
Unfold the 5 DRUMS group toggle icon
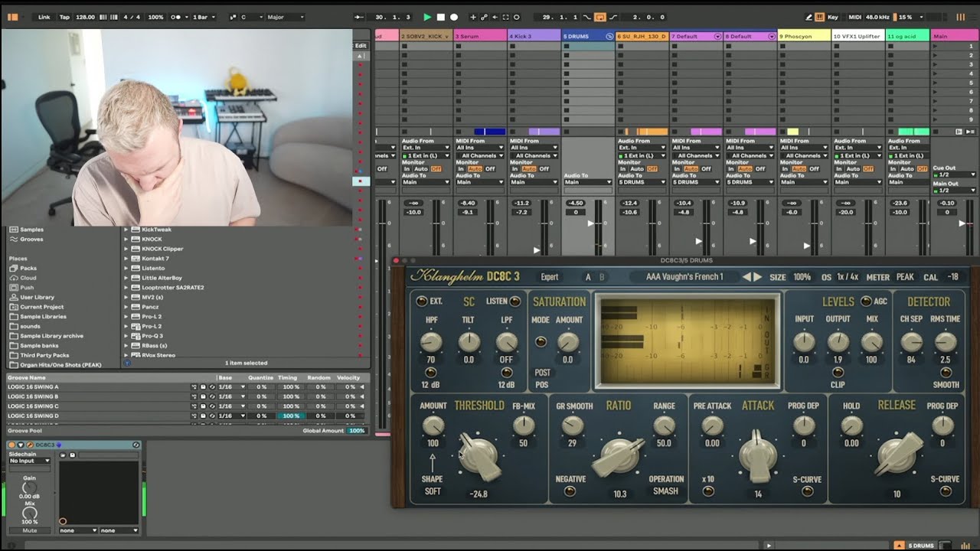coord(609,36)
